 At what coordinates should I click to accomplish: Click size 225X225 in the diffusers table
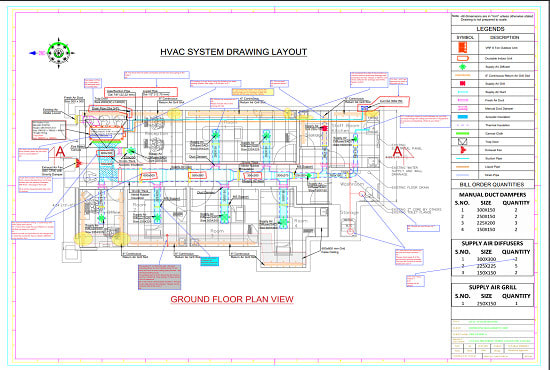[x=488, y=266]
